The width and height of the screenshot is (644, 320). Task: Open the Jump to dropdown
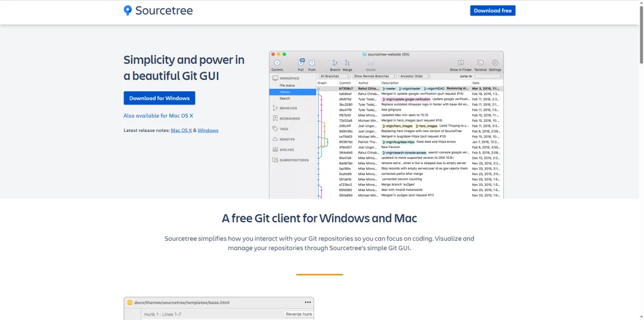point(488,76)
